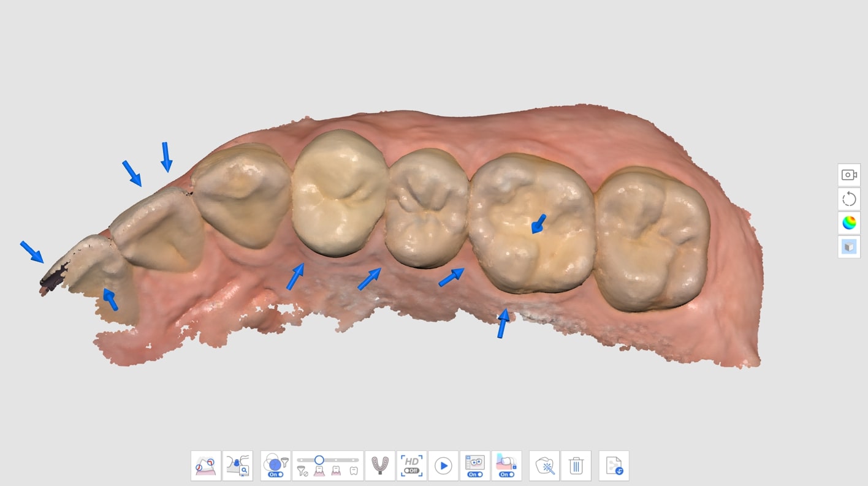868x486 pixels.
Task: Select the teeth-only filter option
Action: (x=354, y=471)
